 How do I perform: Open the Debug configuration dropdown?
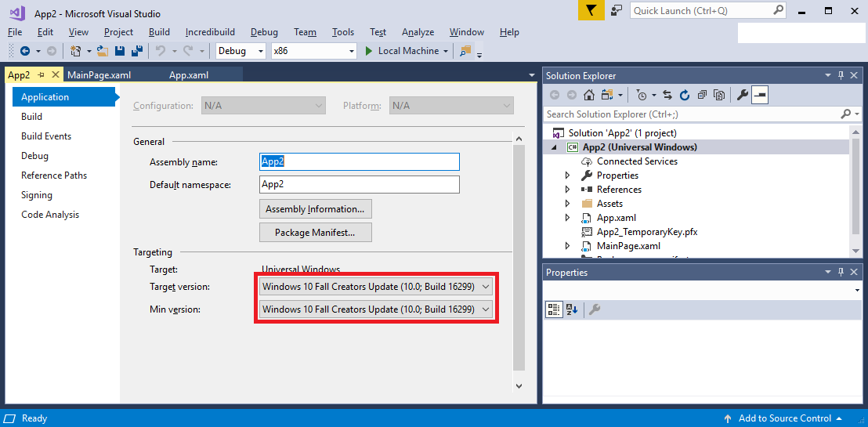(260, 51)
